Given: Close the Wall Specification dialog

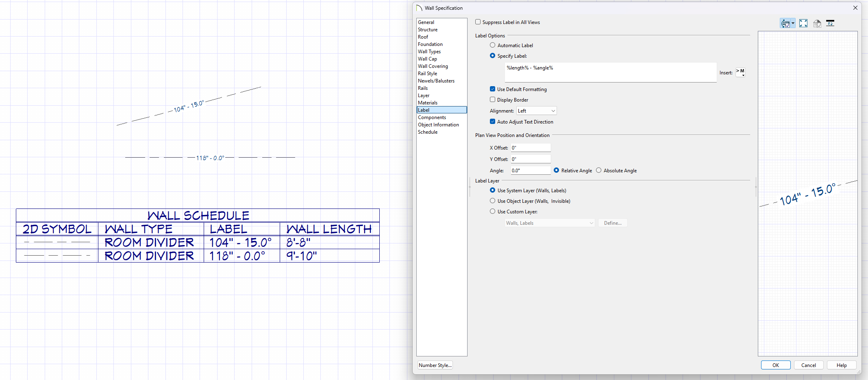Looking at the screenshot, I should pos(855,8).
